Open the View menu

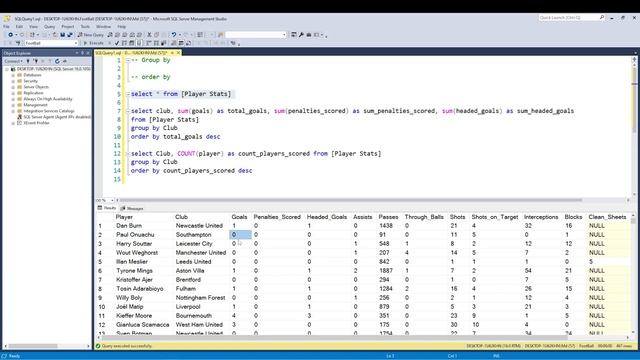click(33, 27)
